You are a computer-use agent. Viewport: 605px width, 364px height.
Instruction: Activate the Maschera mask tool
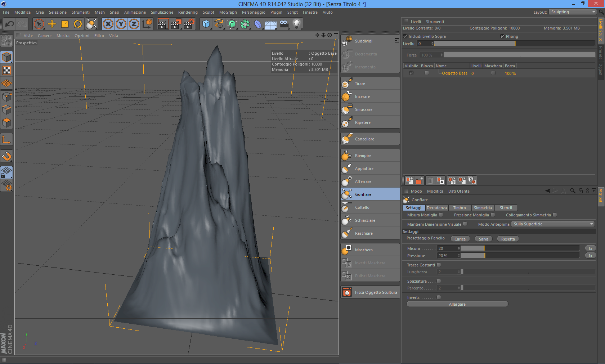(370, 250)
